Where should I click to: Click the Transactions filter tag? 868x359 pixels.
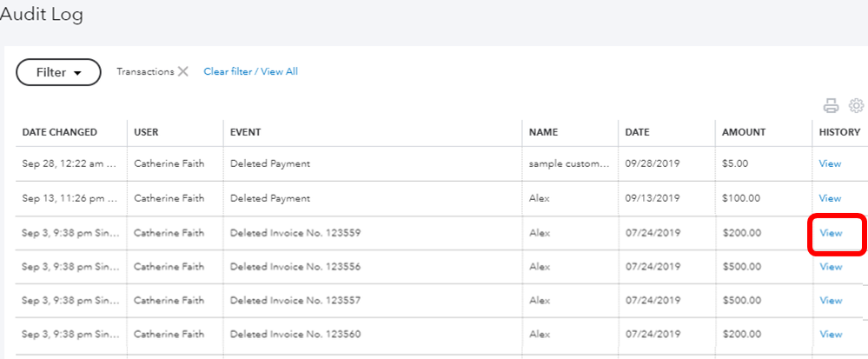tap(145, 72)
